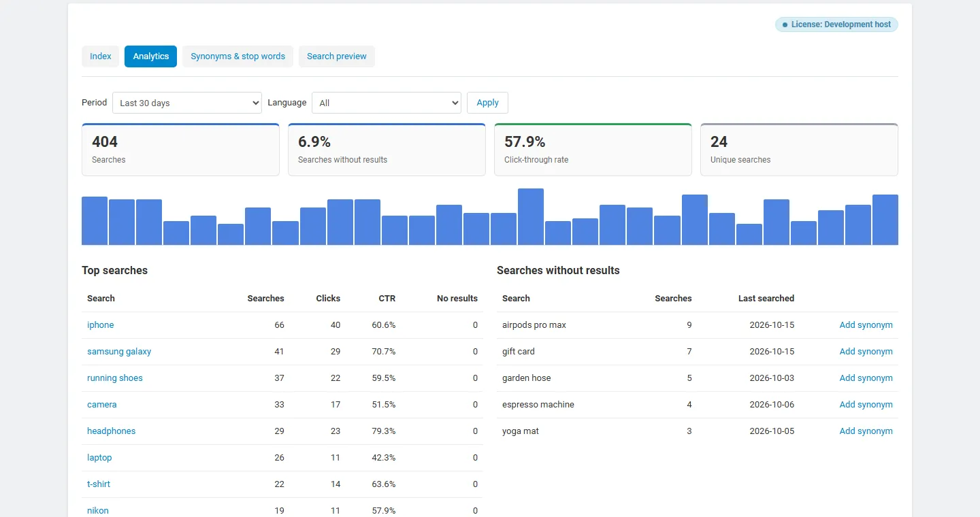Open the iphone search term link
Viewport: 980px width, 517px height.
(101, 325)
